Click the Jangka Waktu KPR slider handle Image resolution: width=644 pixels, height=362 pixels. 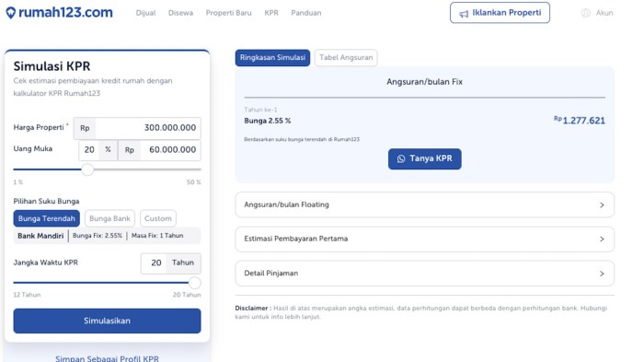(x=195, y=283)
